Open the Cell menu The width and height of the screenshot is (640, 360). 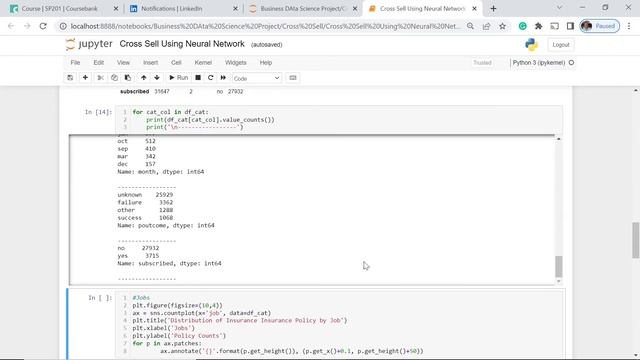(x=176, y=62)
